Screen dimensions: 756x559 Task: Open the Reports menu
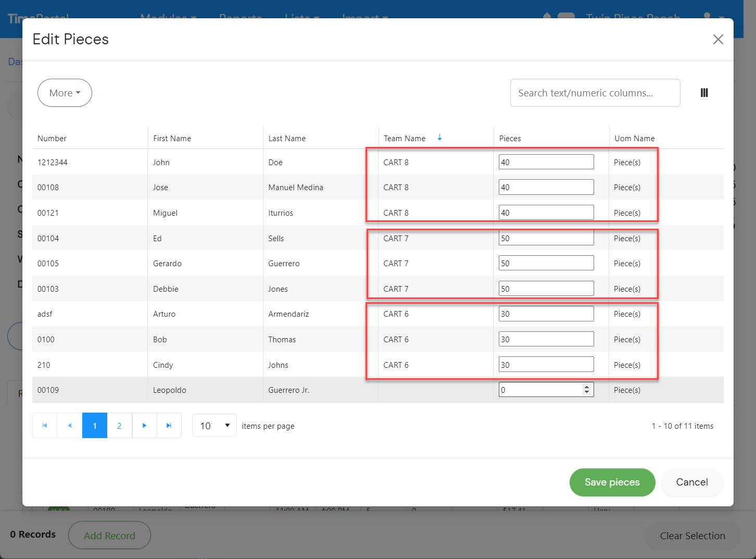click(x=240, y=17)
